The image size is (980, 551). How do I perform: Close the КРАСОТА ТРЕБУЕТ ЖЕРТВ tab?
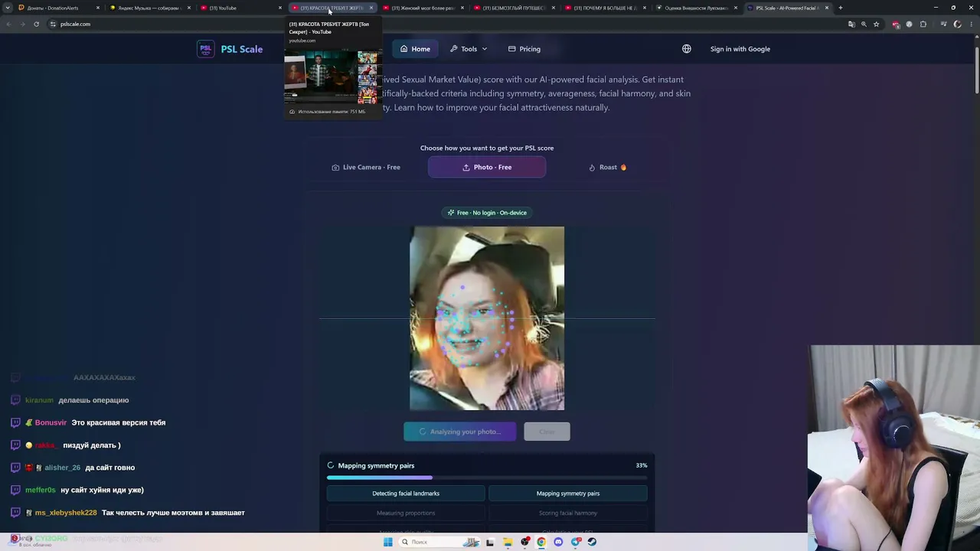coord(371,8)
